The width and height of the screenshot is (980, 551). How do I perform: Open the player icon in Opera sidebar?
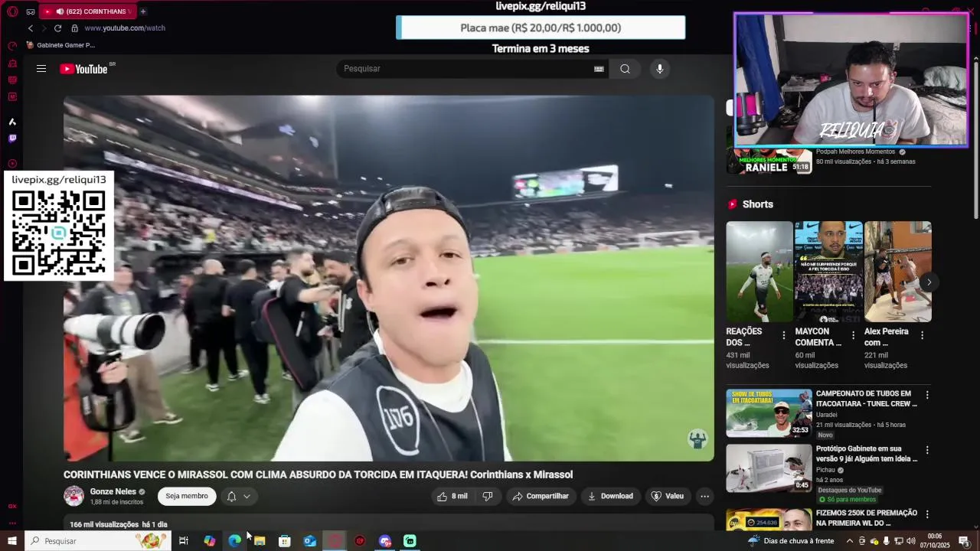click(x=12, y=163)
